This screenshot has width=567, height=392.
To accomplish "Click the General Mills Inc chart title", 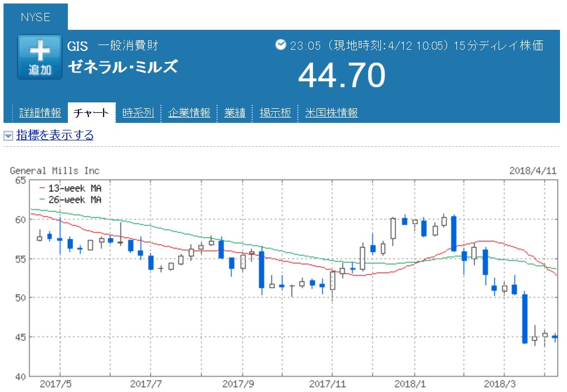I will tap(54, 171).
